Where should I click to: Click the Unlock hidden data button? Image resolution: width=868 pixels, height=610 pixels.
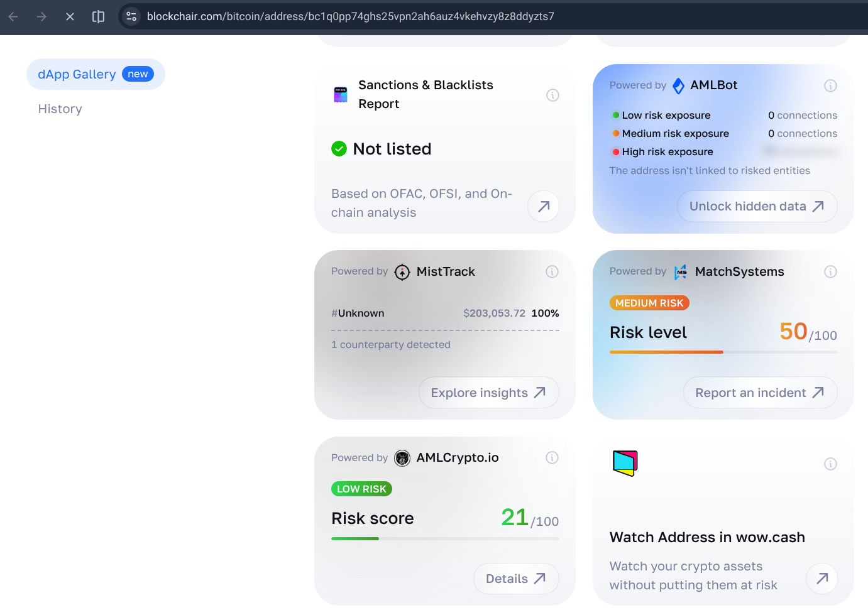point(757,206)
